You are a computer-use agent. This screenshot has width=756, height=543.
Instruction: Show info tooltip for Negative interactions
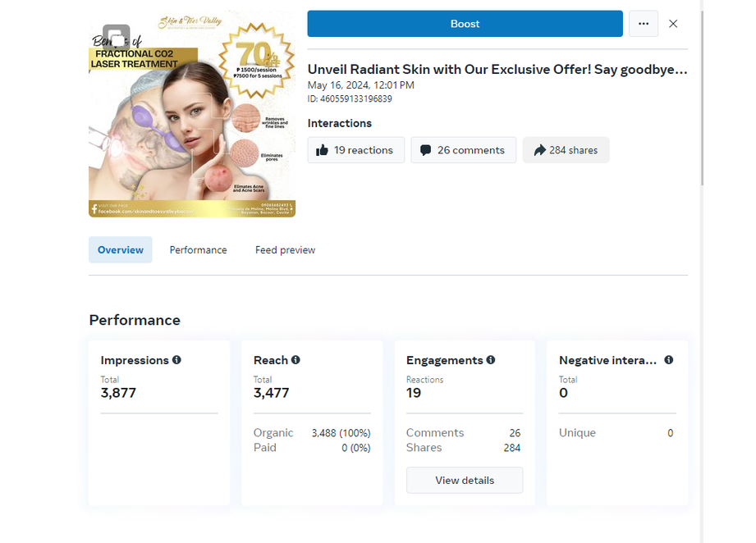(669, 360)
